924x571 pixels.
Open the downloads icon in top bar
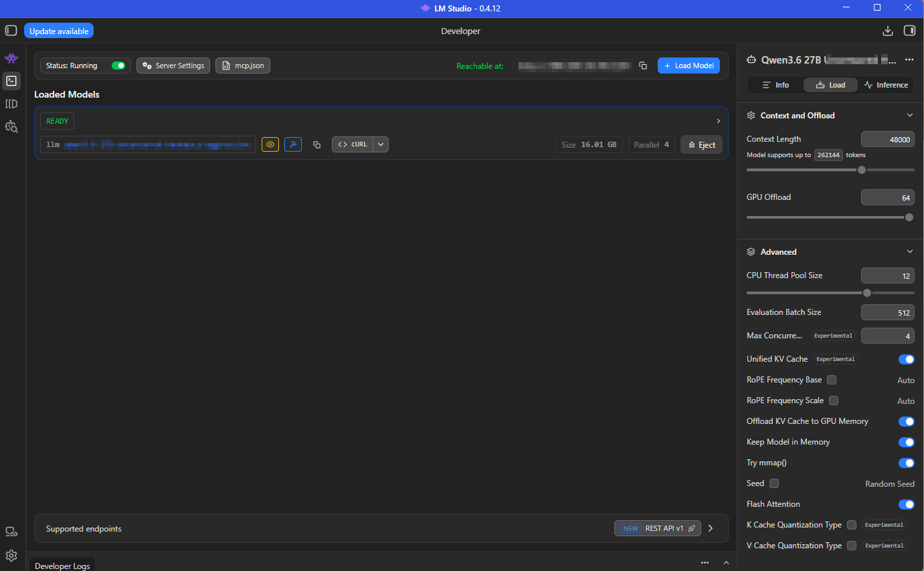click(888, 31)
